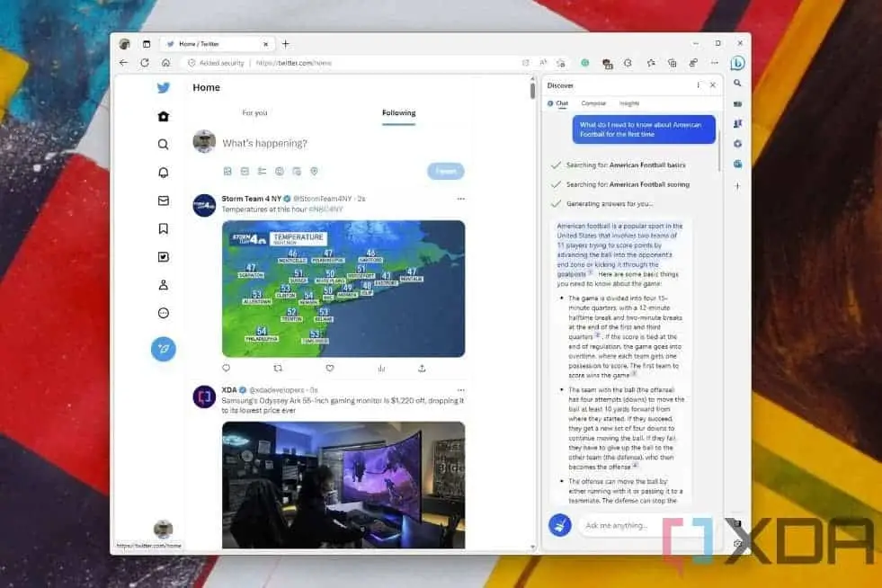Viewport: 882px width, 588px height.
Task: Like the Storm Team 4 NY tweet
Action: (330, 368)
